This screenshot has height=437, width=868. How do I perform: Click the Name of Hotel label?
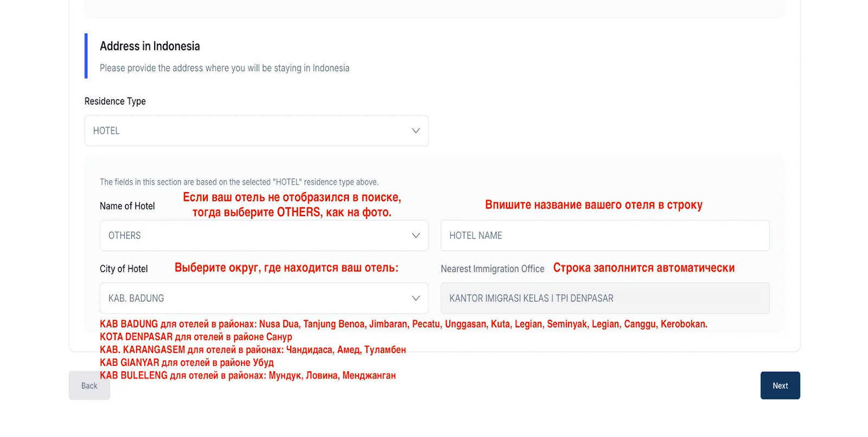click(127, 206)
